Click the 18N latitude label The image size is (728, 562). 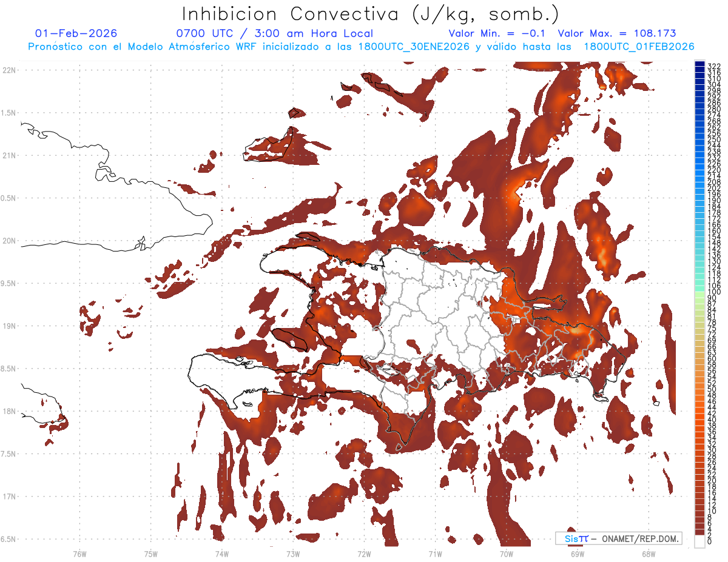pyautogui.click(x=9, y=412)
